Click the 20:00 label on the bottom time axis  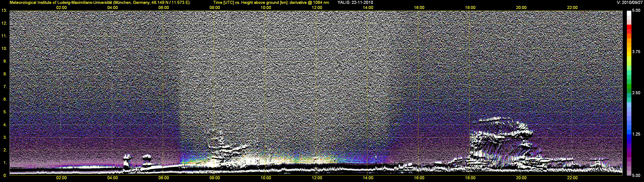pos(521,178)
